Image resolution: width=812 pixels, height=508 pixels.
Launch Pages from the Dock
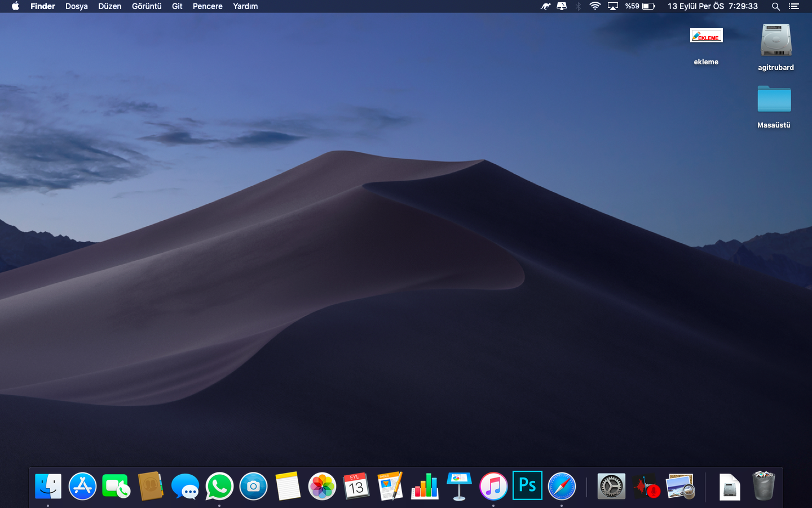(390, 486)
